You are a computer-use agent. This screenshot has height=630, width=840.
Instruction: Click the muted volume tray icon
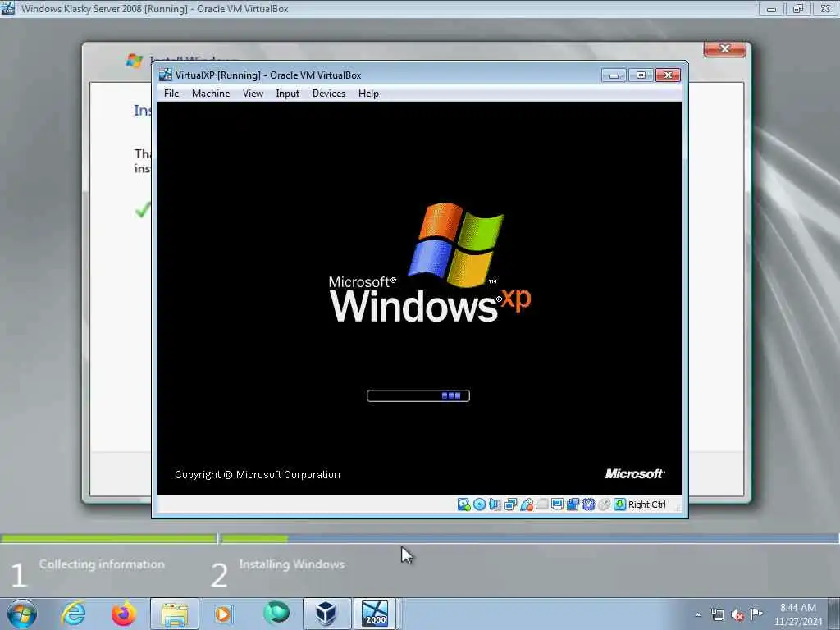coord(737,615)
